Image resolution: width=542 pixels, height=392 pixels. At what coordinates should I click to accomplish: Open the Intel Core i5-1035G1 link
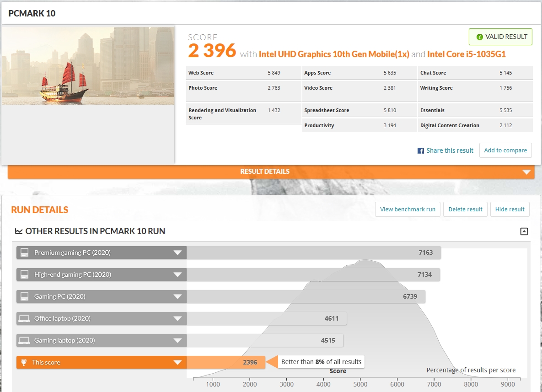[466, 54]
